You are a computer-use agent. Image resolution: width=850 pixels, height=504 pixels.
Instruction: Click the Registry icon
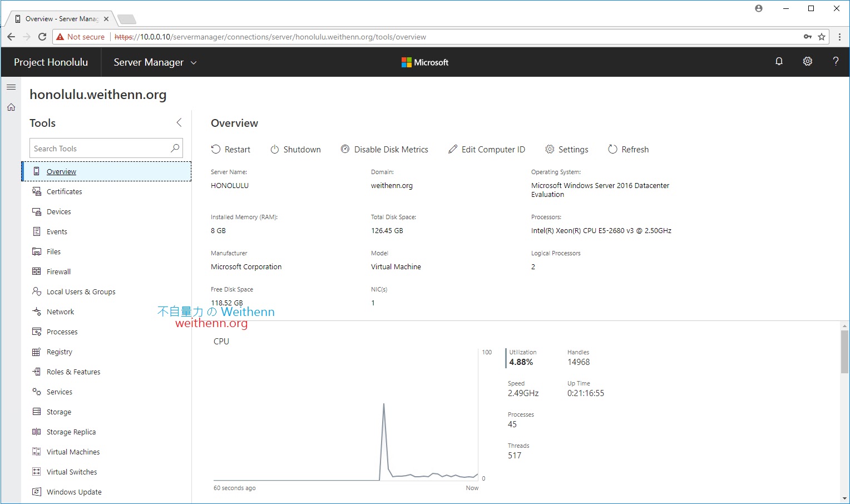coord(37,352)
